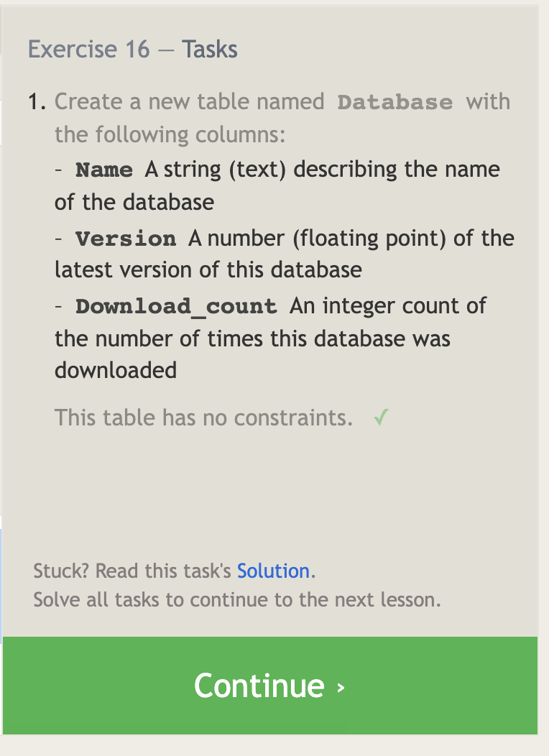Expand the Version column description
Viewport: 549px width, 756px height.
(126, 239)
